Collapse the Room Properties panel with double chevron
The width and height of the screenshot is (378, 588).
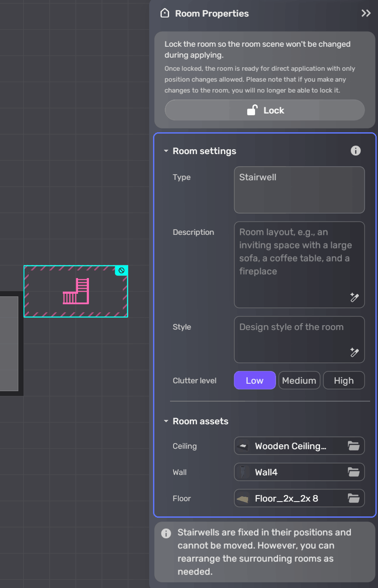366,13
